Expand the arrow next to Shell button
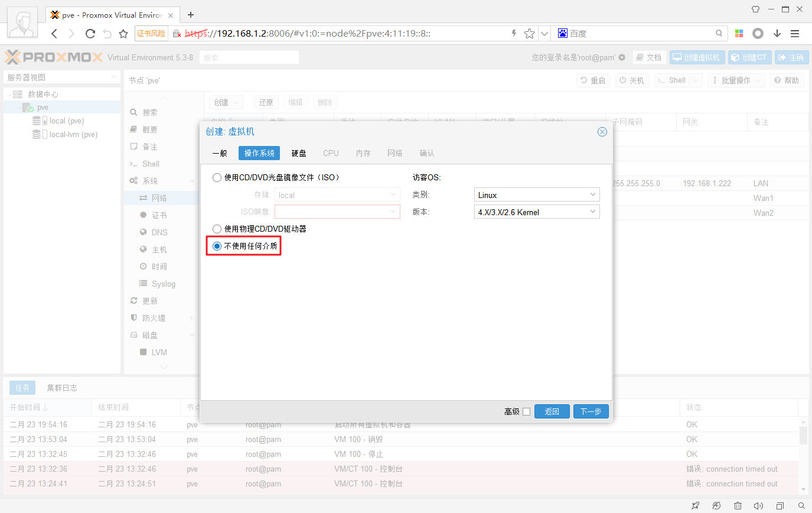This screenshot has width=812, height=513. coord(696,80)
